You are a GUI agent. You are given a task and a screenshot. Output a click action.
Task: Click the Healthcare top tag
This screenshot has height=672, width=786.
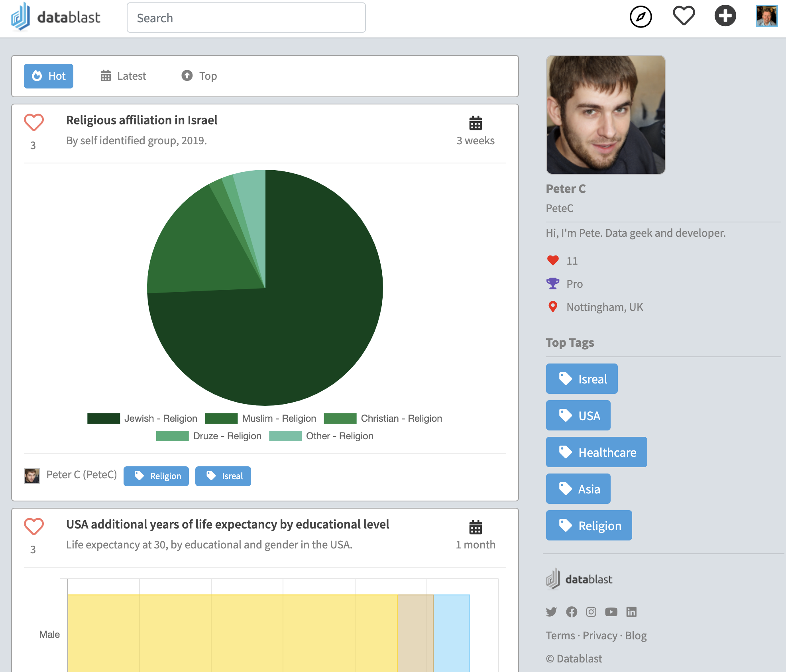(x=596, y=452)
